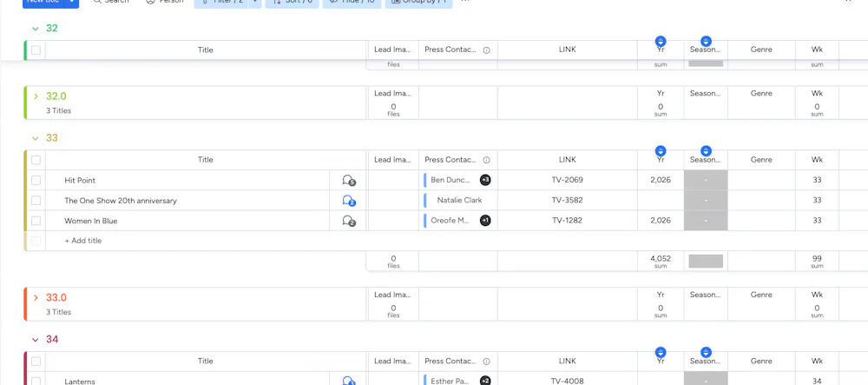The width and height of the screenshot is (868, 385).
Task: Open grey Season status cell for The One Show
Action: tap(706, 200)
